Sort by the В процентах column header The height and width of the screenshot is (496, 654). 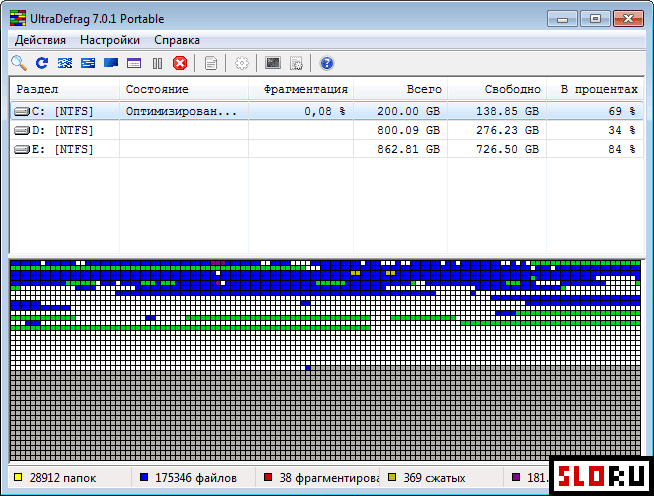595,89
